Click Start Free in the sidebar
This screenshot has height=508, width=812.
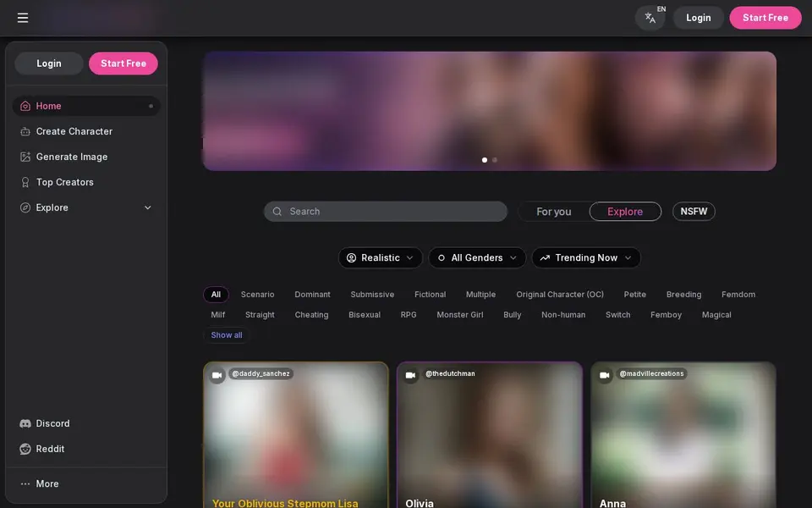coord(123,63)
